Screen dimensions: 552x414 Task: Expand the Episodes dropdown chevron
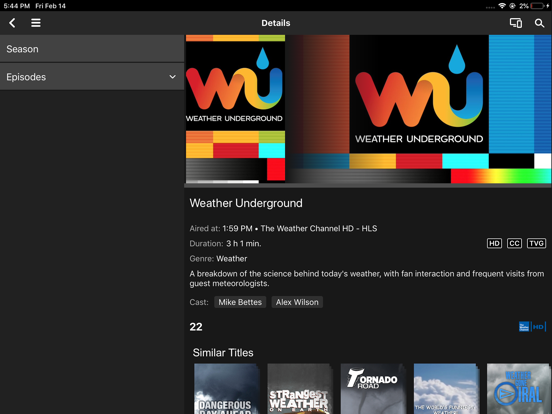[172, 77]
